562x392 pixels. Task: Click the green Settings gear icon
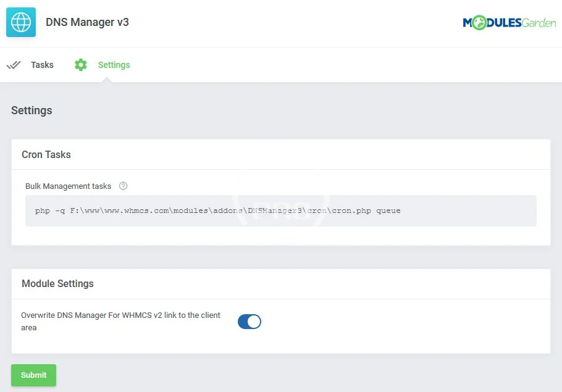pyautogui.click(x=81, y=65)
